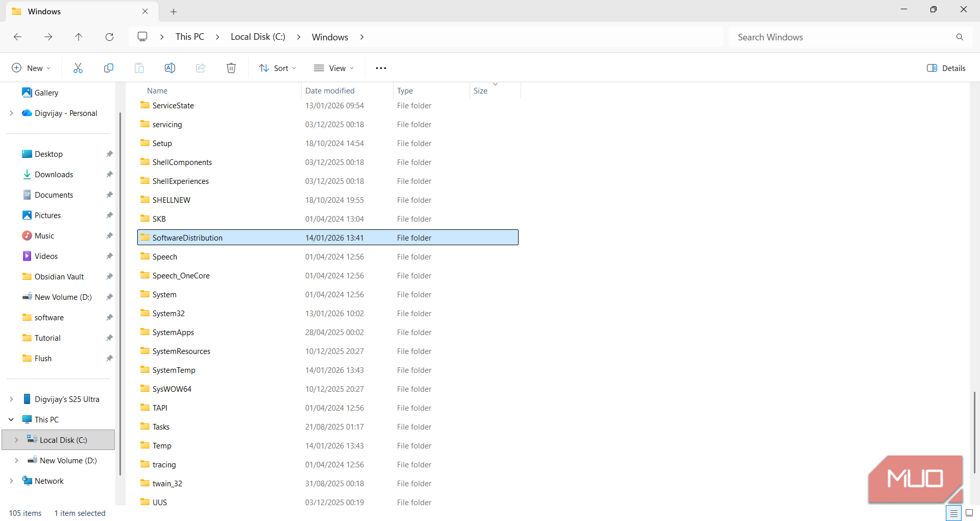The height and width of the screenshot is (521, 980).
Task: Sort by Date modified column header
Action: pyautogui.click(x=330, y=90)
